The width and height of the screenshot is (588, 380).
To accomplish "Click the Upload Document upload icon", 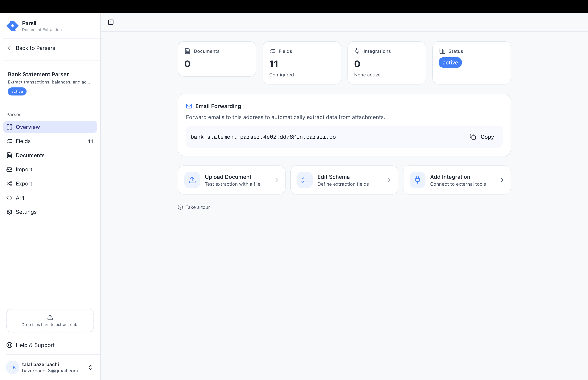I will pyautogui.click(x=192, y=180).
